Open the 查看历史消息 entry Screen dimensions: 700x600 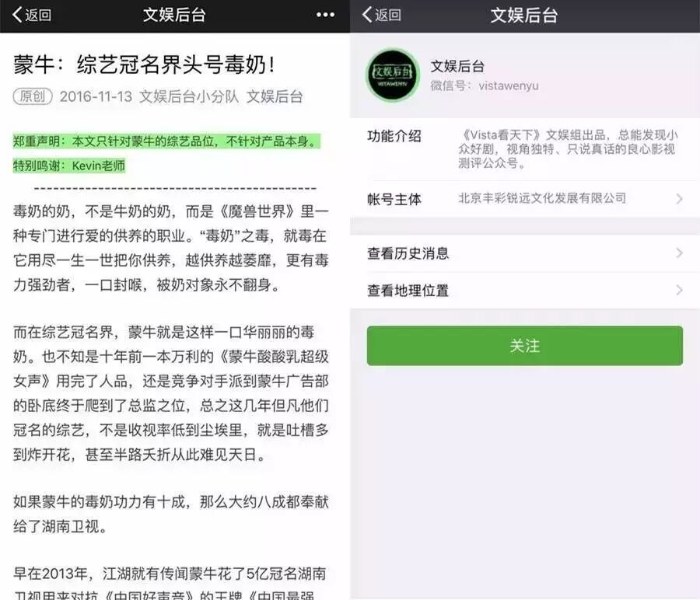(x=408, y=253)
